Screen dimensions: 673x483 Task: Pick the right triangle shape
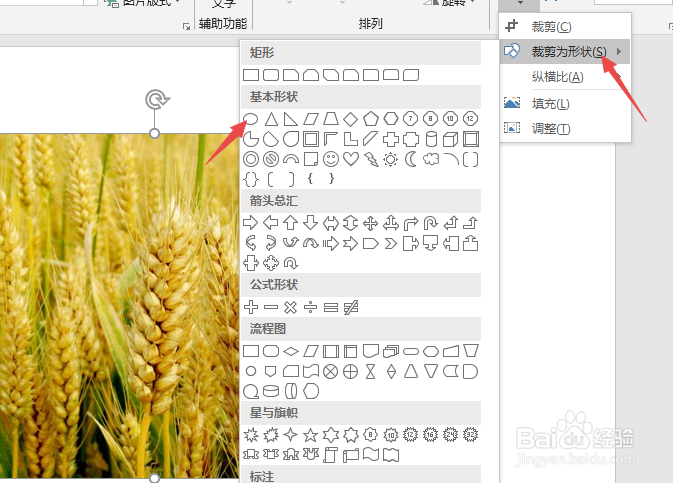pos(291,119)
